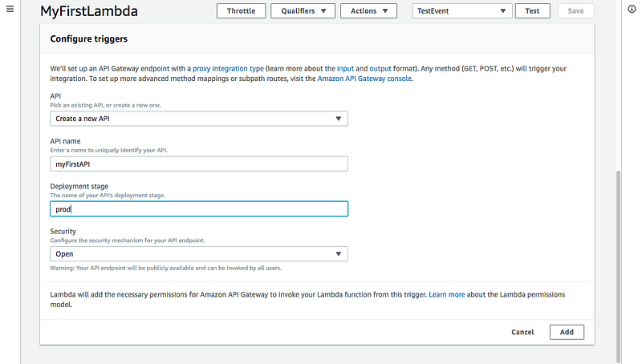Cancel the trigger configuration
The height and width of the screenshot is (364, 642).
522,332
